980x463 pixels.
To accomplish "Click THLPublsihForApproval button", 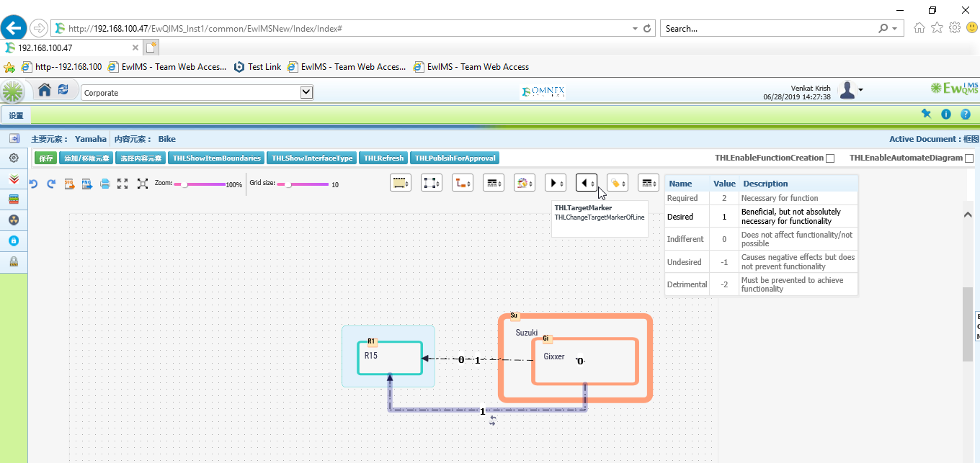I will click(454, 158).
